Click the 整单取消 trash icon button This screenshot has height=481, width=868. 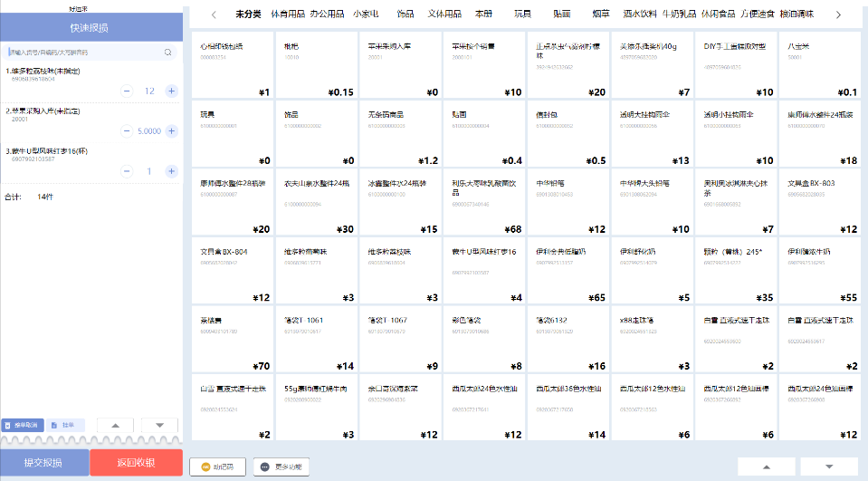coord(22,425)
